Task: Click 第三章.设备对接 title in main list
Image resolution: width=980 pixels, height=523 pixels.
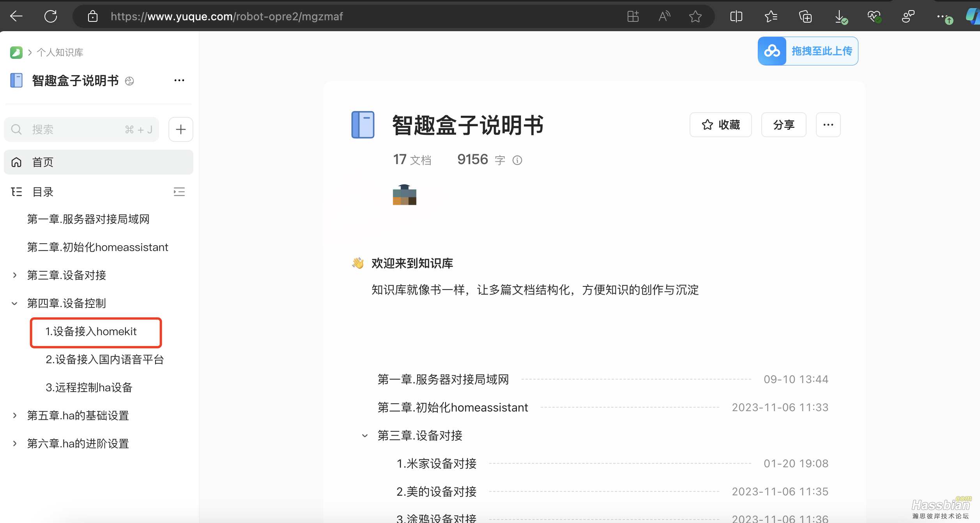Action: click(420, 435)
